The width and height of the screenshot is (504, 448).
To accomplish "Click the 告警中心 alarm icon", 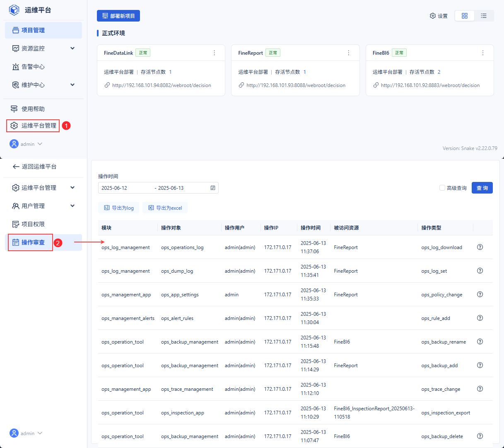I will point(16,67).
